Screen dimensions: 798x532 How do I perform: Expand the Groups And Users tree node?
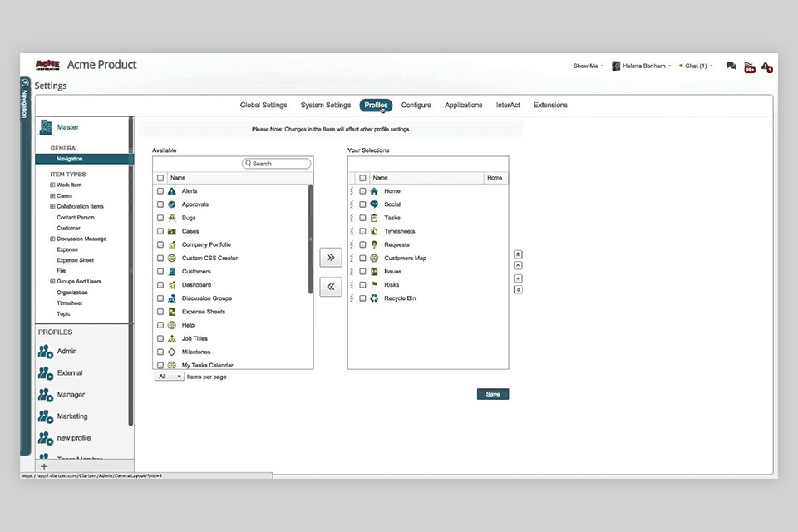click(52, 281)
